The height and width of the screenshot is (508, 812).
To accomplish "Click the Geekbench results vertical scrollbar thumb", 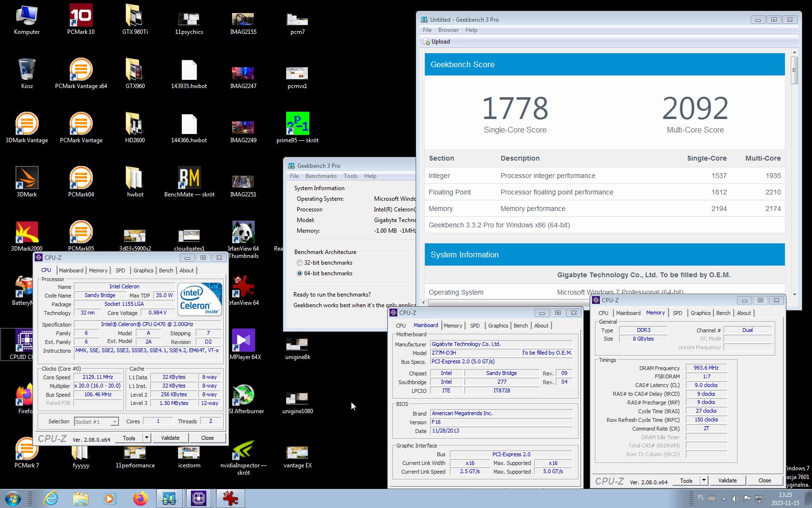I will [x=794, y=70].
